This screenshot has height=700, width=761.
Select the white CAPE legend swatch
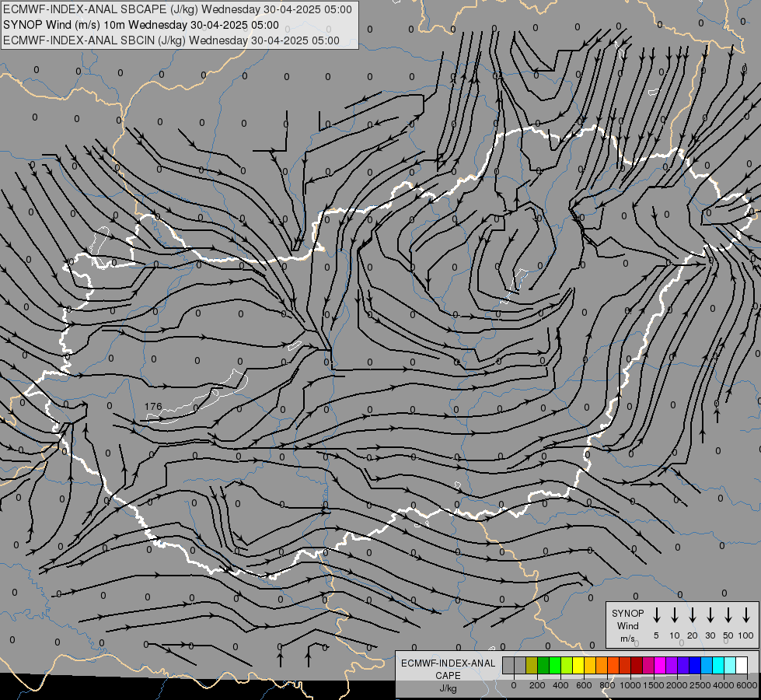coord(742,665)
